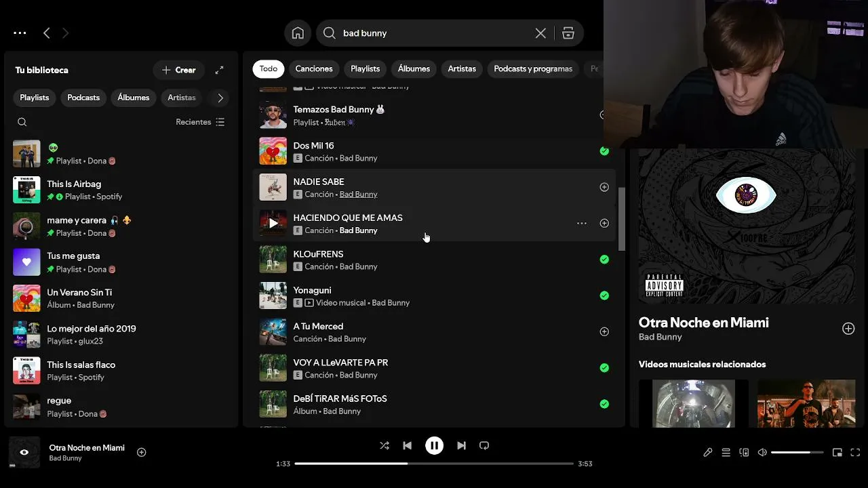
Task: Open 'This Is salas flaco' playlist
Action: click(x=121, y=371)
